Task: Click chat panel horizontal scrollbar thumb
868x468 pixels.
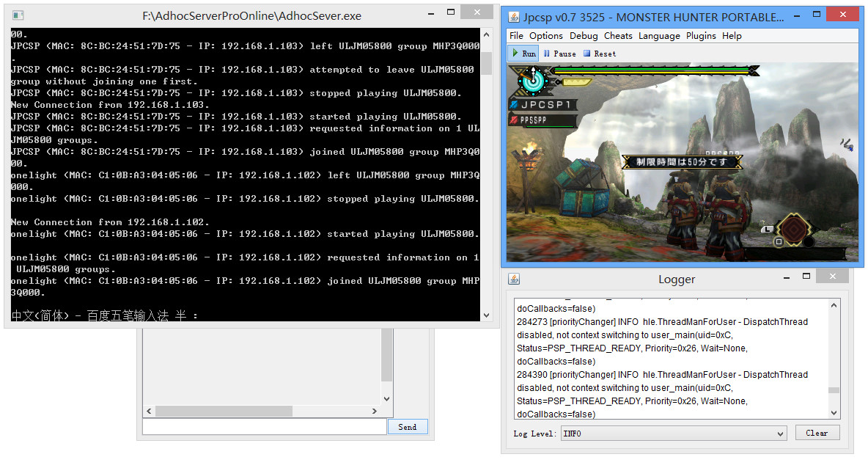Action: (224, 411)
